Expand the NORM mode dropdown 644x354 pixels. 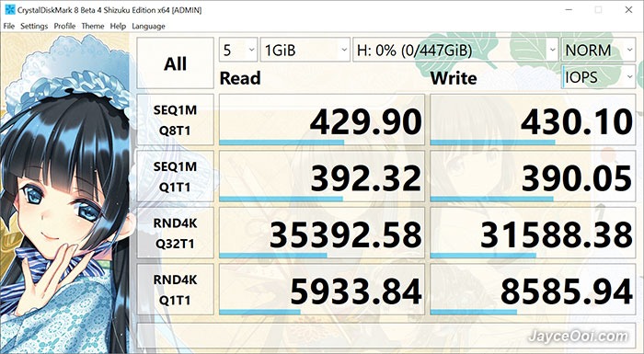click(x=598, y=50)
